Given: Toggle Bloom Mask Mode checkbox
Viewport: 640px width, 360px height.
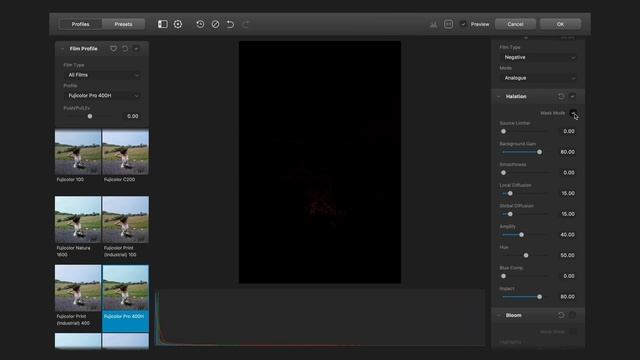Looking at the screenshot, I should coord(573,331).
